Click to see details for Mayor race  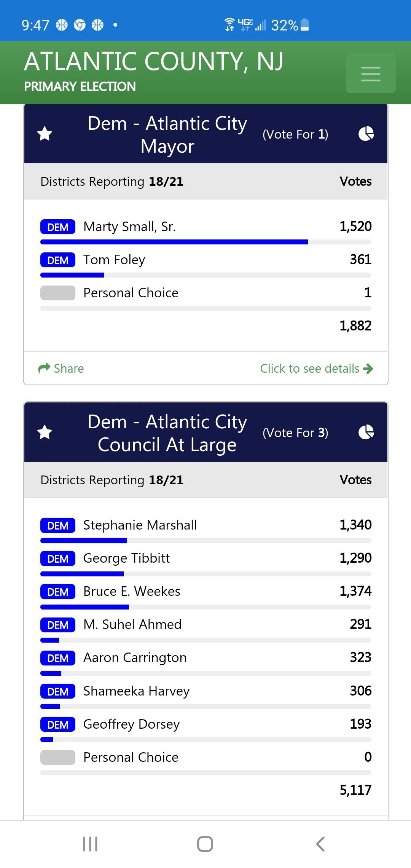pos(316,369)
